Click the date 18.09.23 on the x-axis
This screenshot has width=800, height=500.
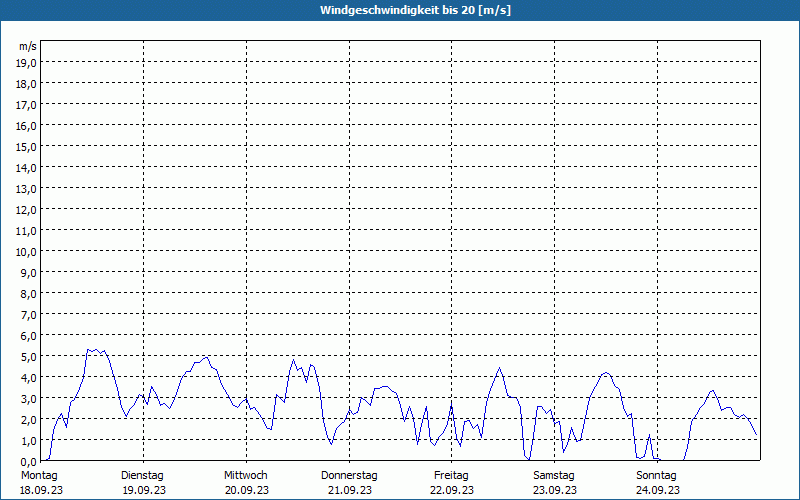coord(40,490)
